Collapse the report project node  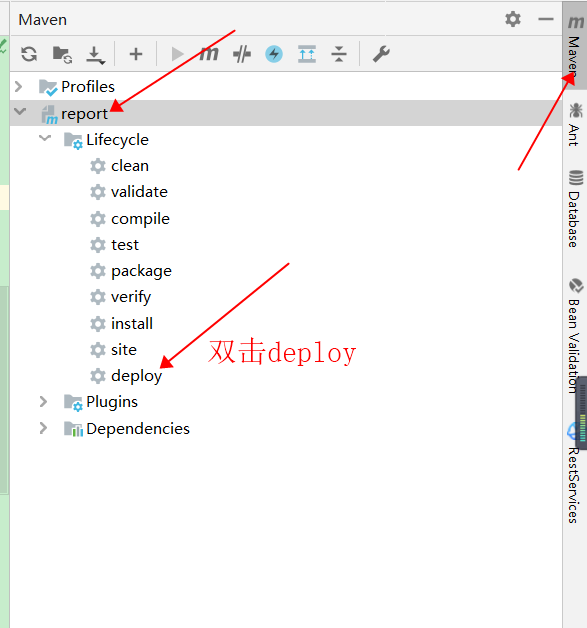pyautogui.click(x=20, y=111)
